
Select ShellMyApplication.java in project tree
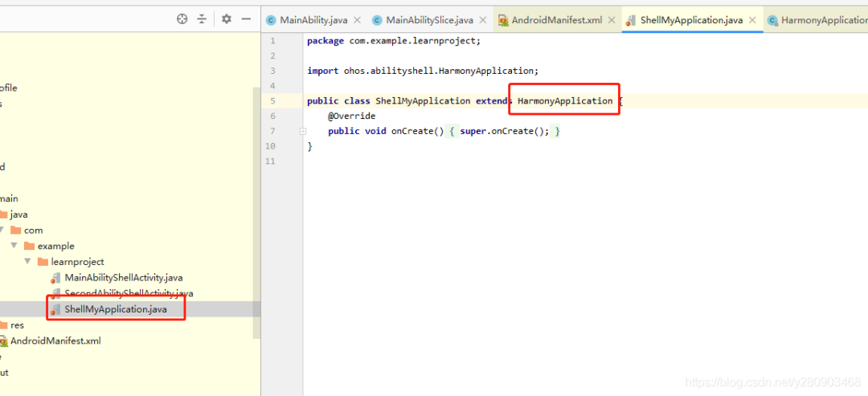117,309
